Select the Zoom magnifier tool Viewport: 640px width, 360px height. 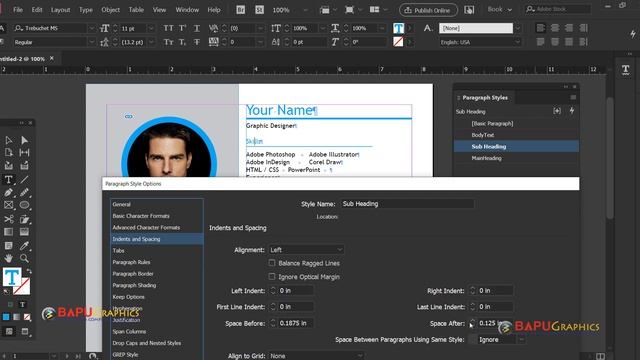[x=24, y=258]
